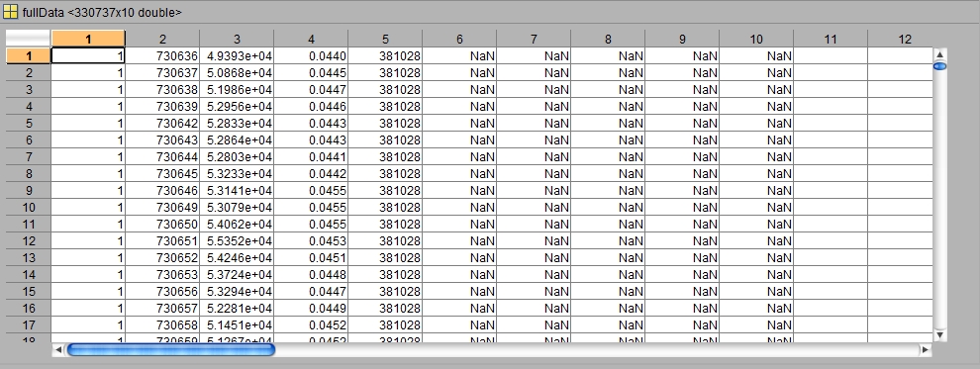Click the horizontal scrollbar left arrow
Viewport: 980px width, 369px height.
point(58,349)
